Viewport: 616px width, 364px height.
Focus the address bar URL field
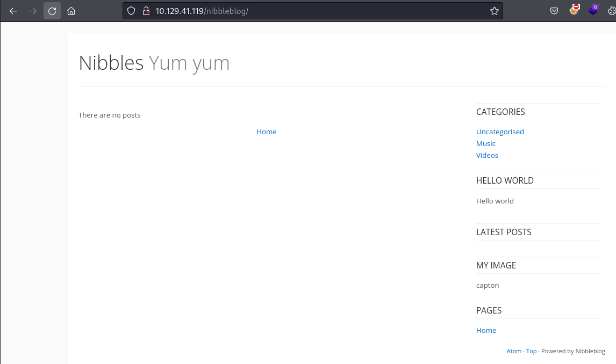(323, 11)
